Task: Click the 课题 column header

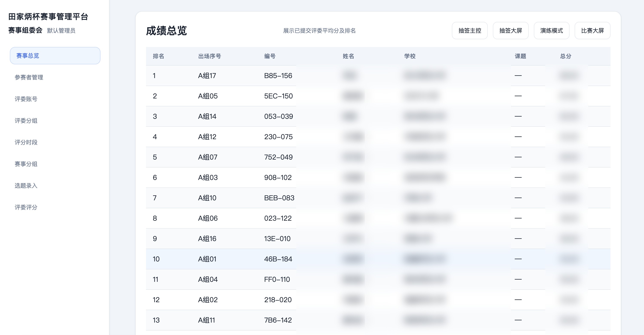Action: point(521,56)
